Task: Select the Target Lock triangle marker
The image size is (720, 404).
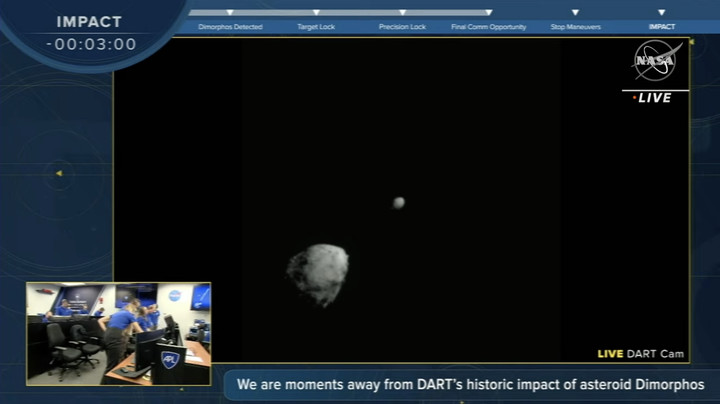Action: pos(316,13)
